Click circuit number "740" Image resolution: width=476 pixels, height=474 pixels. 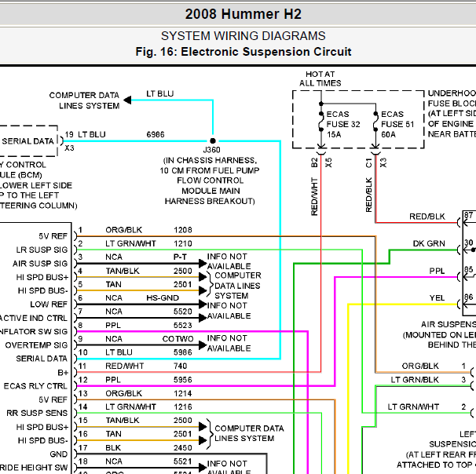[x=181, y=366]
